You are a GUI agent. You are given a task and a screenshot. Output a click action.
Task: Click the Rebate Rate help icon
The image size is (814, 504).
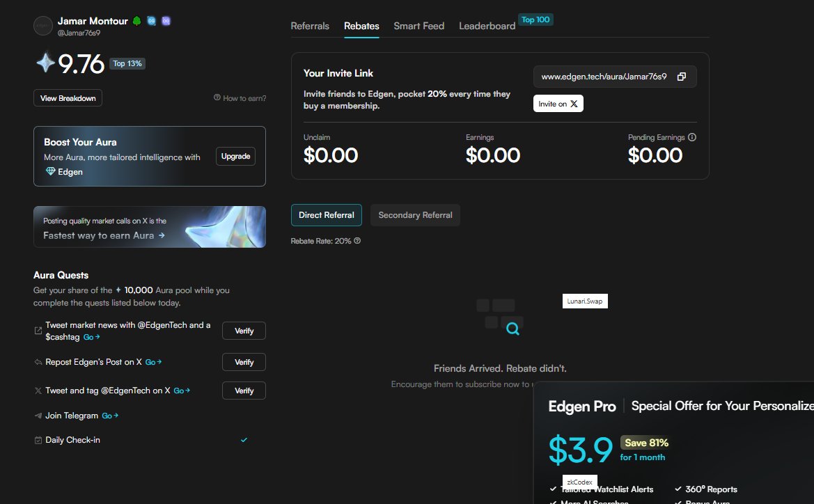[357, 241]
